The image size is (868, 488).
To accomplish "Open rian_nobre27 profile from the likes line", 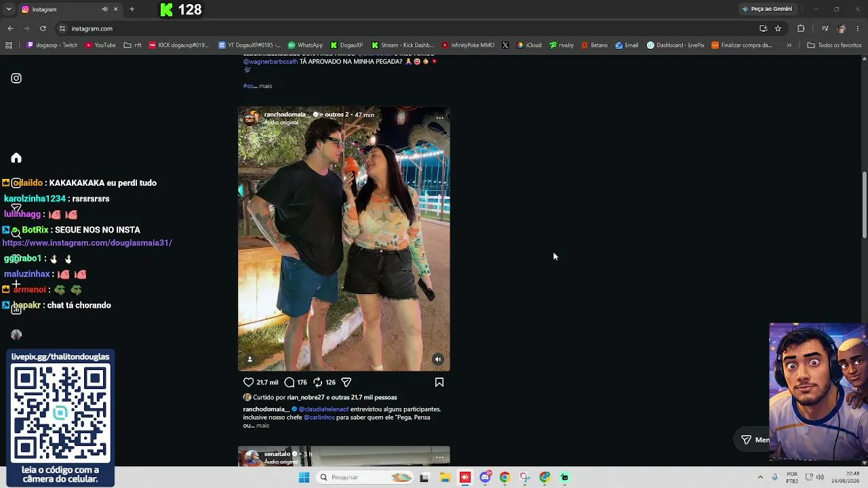I will click(306, 397).
